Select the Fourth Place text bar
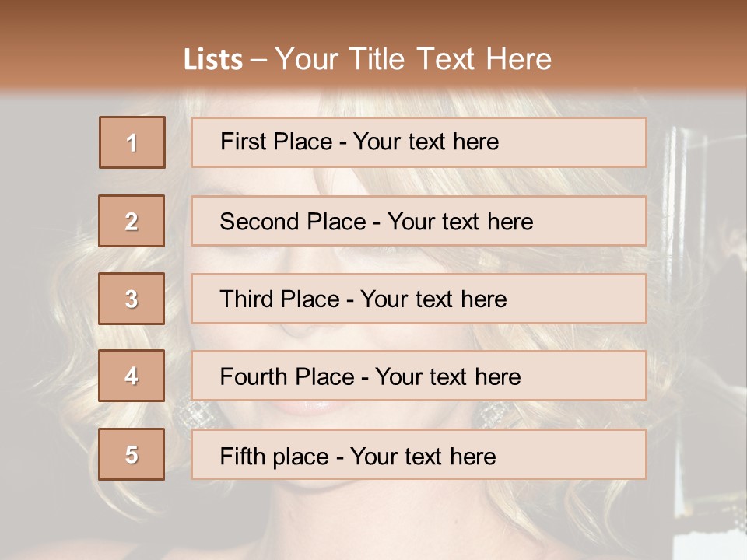The height and width of the screenshot is (560, 747). [x=419, y=376]
